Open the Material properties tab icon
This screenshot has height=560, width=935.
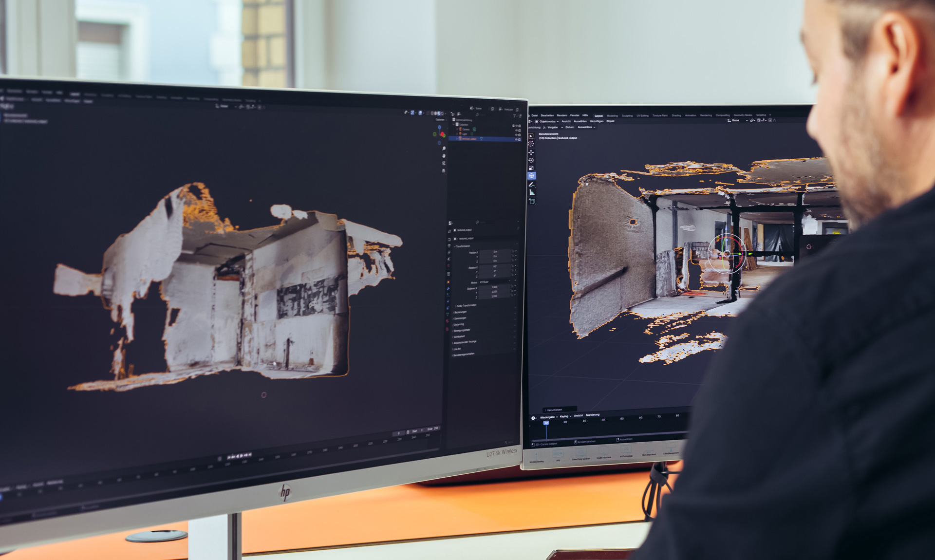pyautogui.click(x=448, y=321)
